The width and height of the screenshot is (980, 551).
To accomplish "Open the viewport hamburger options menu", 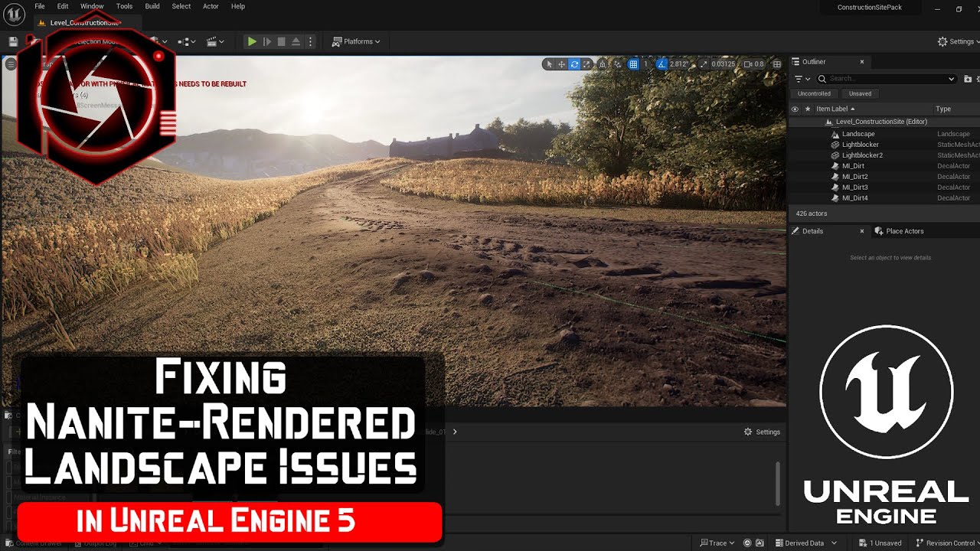I will point(11,64).
